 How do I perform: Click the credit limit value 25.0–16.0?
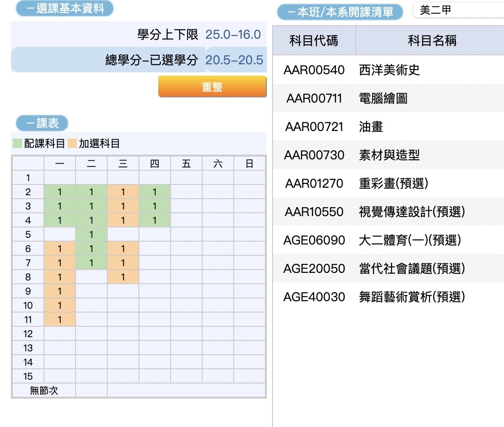pos(233,34)
